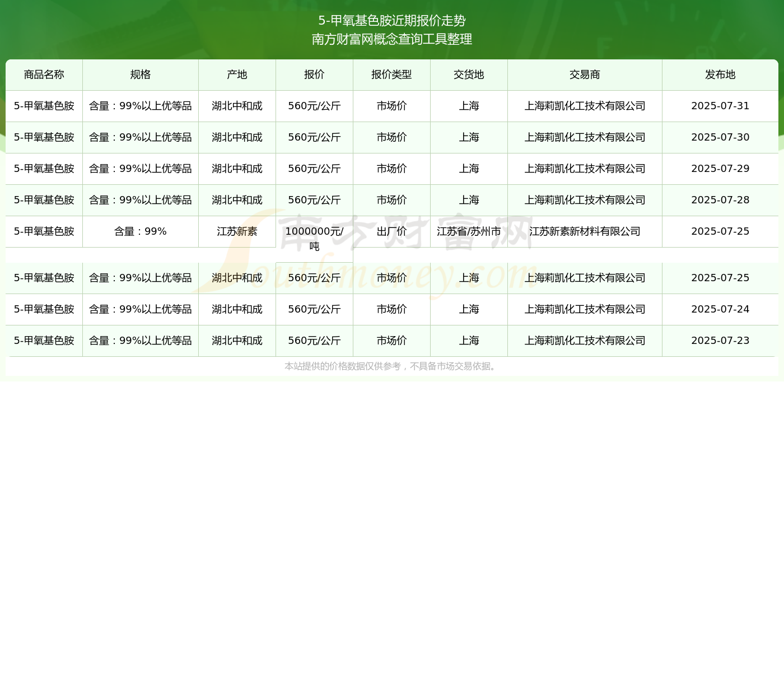Select the date cell 2025-07-28
This screenshot has width=784, height=675.
click(720, 200)
